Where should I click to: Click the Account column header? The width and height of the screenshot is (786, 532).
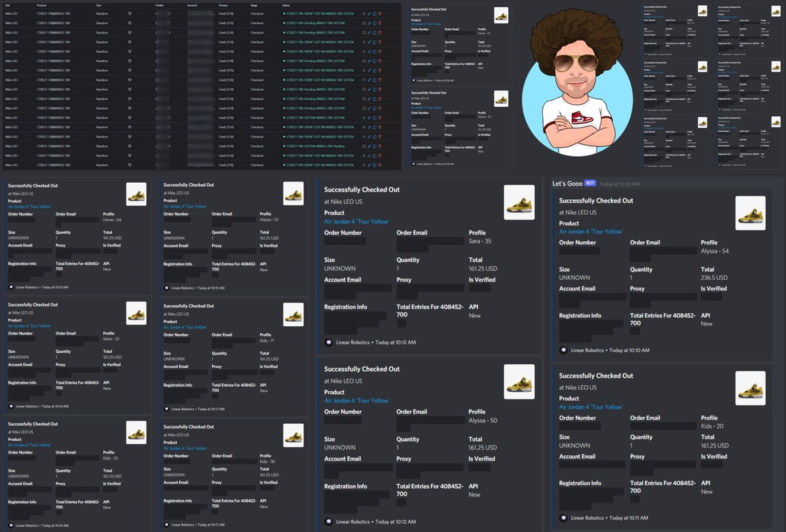pos(192,5)
